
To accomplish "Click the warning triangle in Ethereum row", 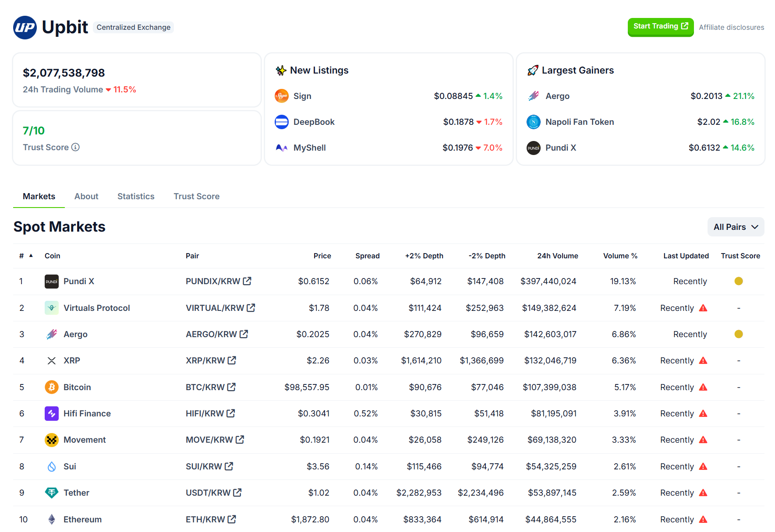I will 703,519.
